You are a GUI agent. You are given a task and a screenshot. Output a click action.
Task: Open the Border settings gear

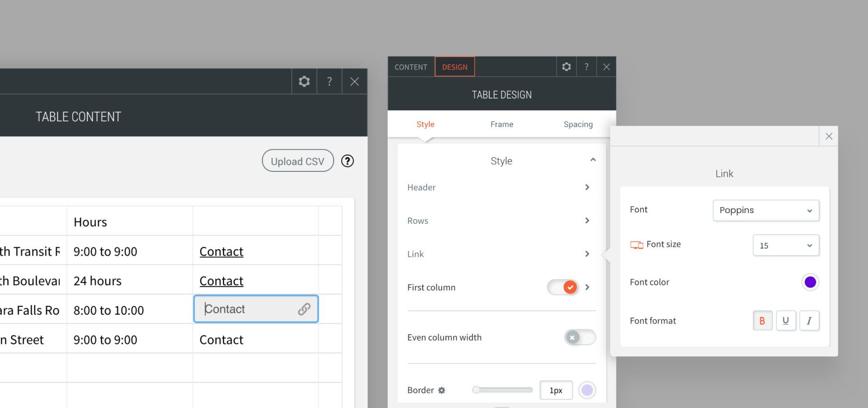coord(442,390)
